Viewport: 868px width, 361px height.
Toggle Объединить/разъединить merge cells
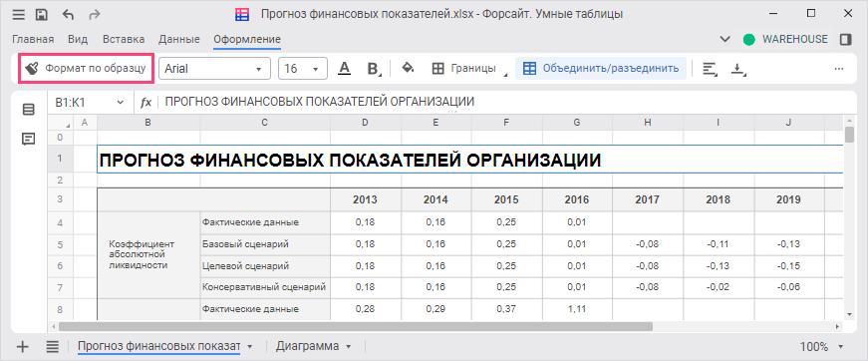tap(601, 69)
